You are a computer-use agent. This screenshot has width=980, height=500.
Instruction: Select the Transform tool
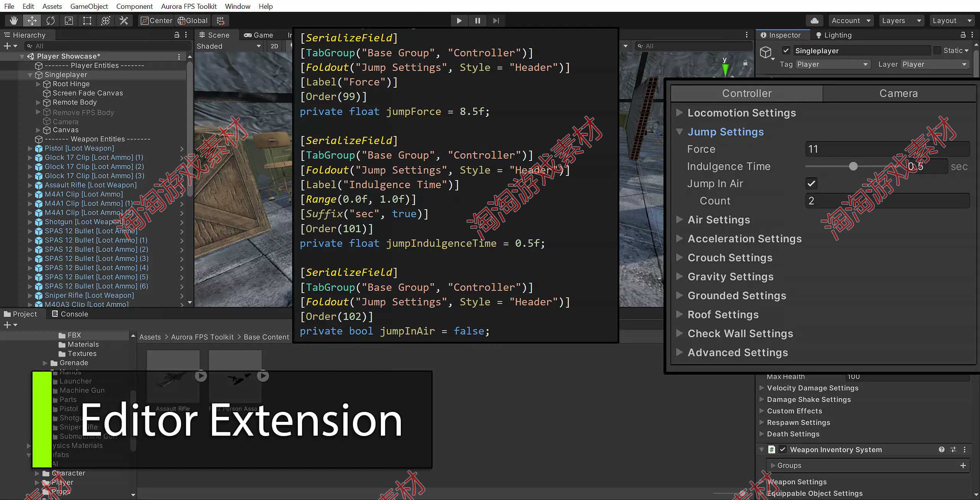[106, 21]
